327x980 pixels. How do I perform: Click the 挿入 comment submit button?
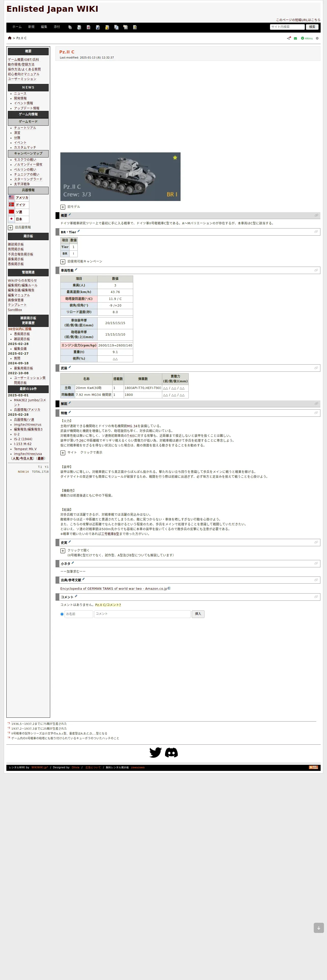point(198,614)
